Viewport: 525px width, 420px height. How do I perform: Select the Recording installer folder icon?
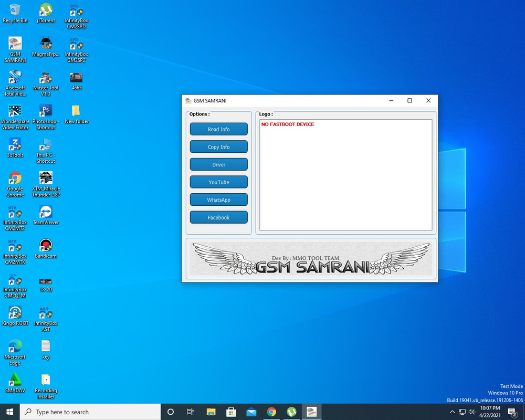click(46, 386)
